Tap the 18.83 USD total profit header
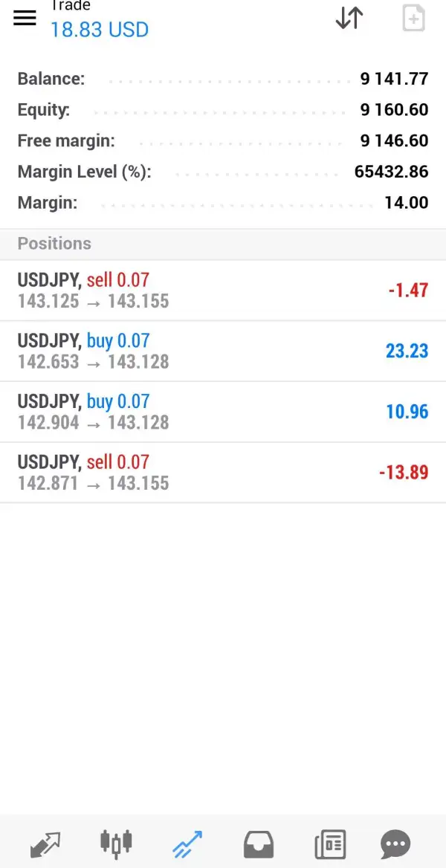Image resolution: width=446 pixels, height=868 pixels. pyautogui.click(x=99, y=30)
